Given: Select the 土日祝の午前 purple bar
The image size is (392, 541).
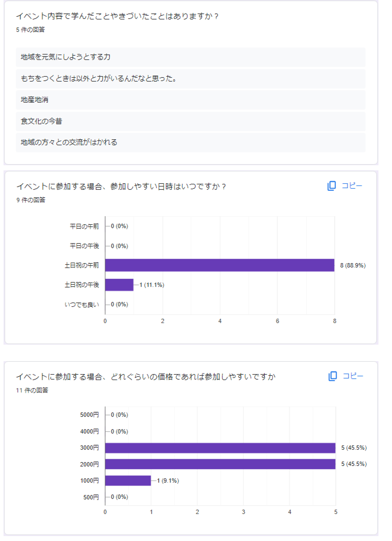Looking at the screenshot, I should [220, 265].
